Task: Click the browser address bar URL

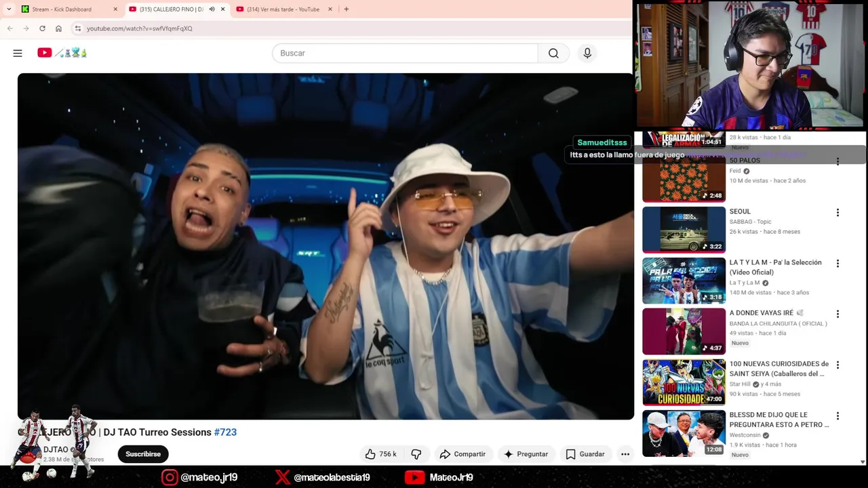Action: coord(140,28)
